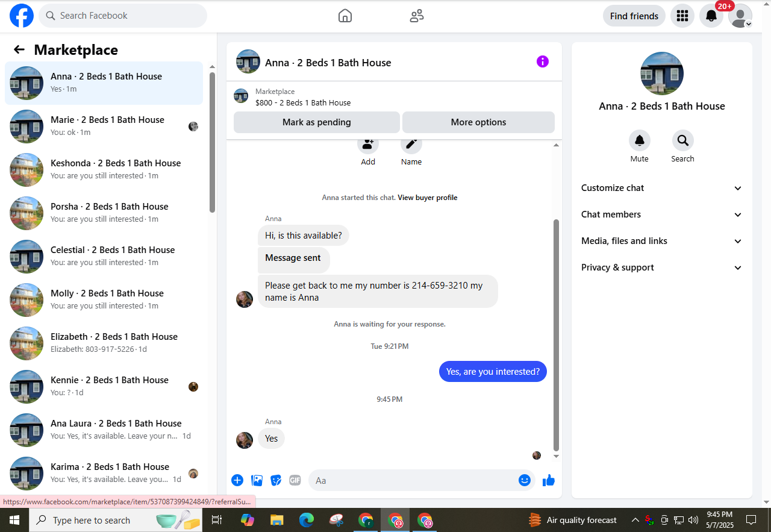This screenshot has width=771, height=532.
Task: Focus the Search Facebook field
Action: tap(123, 16)
